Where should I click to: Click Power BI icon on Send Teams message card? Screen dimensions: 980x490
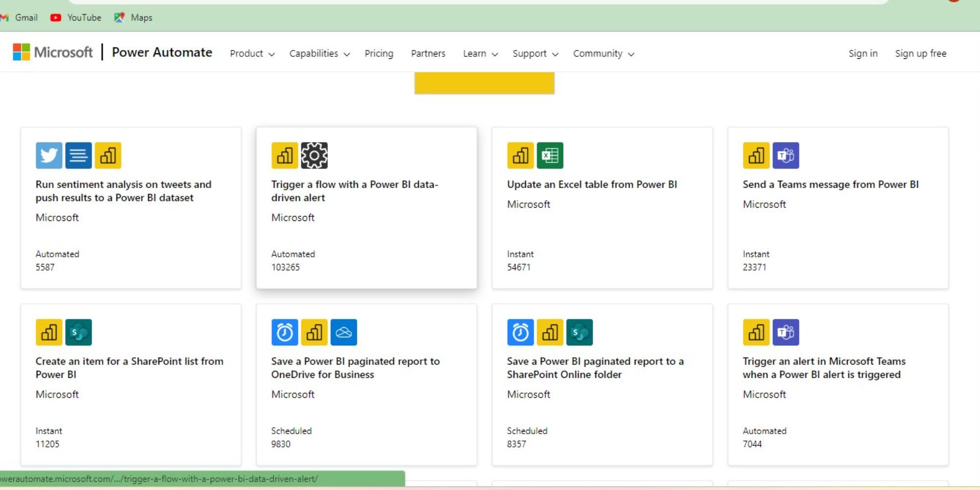pos(756,155)
